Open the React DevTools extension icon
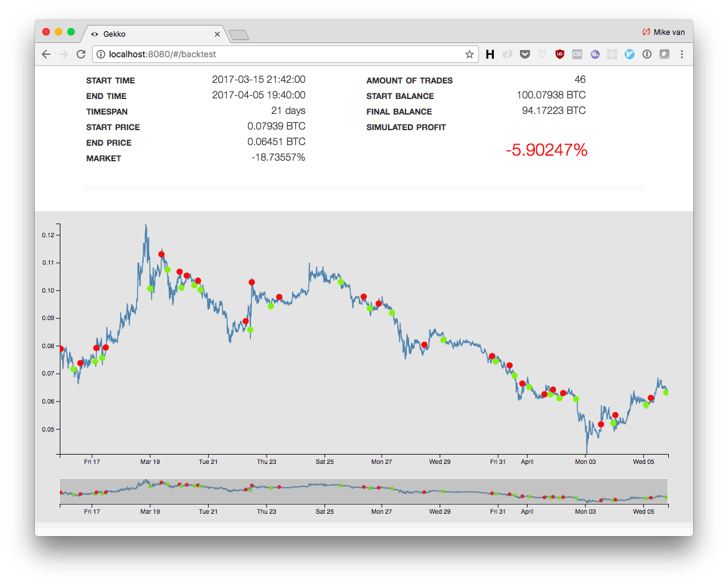 (x=612, y=54)
